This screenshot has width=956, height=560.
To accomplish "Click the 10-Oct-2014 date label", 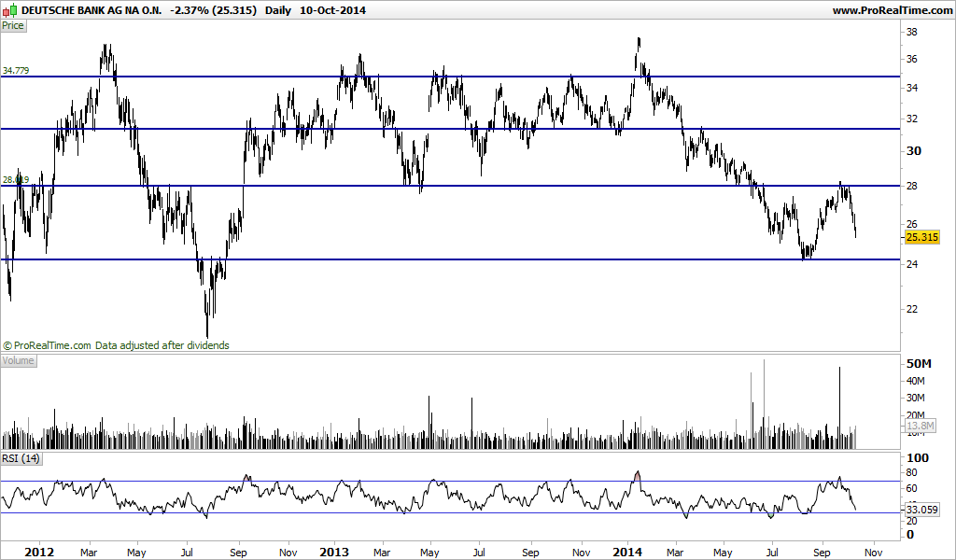I will coord(333,10).
